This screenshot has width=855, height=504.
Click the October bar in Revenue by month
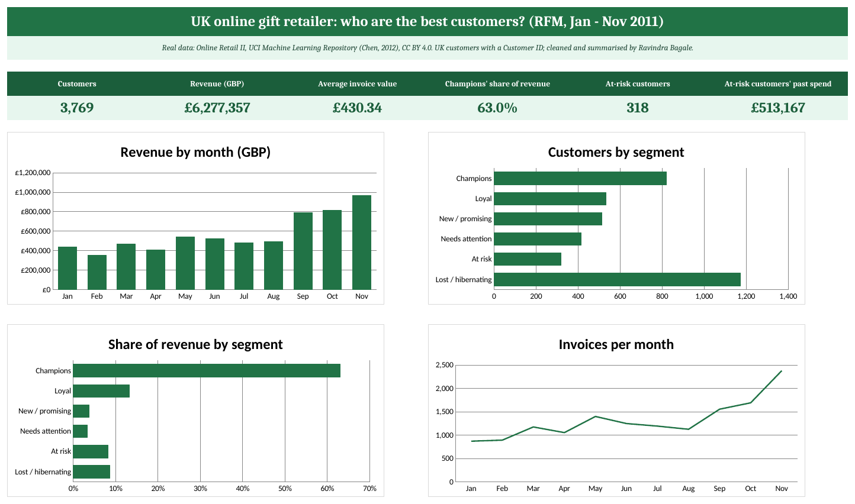(332, 250)
